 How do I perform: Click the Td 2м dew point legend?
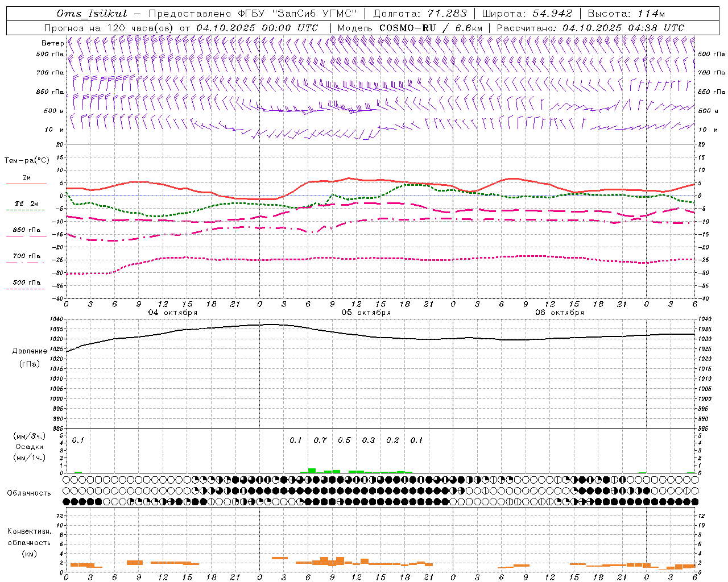coord(26,203)
